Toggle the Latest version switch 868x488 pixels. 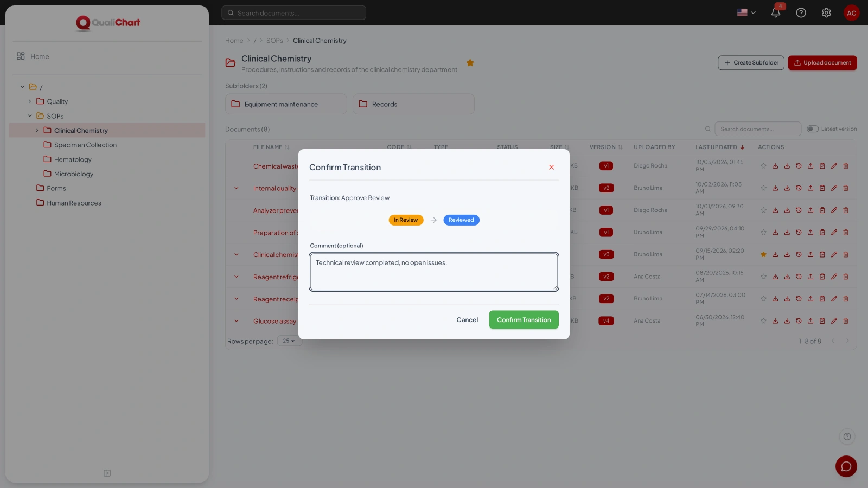[812, 129]
